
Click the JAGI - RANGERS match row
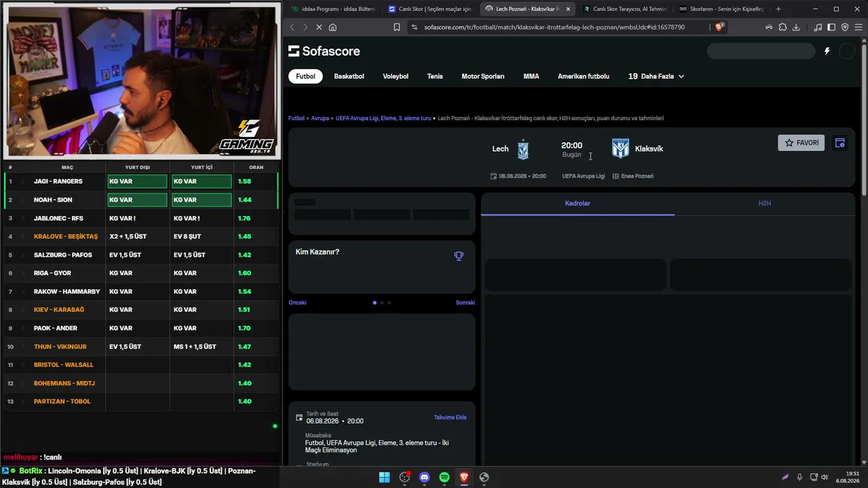[141, 182]
